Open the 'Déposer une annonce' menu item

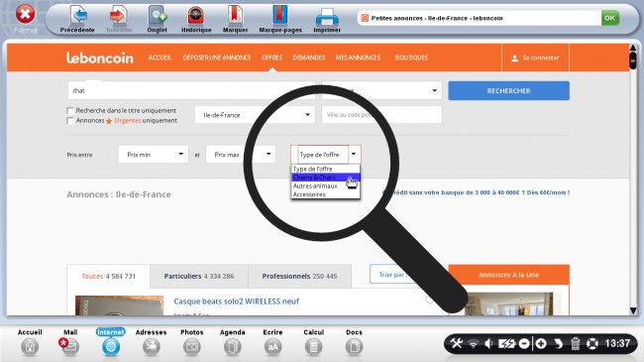coord(216,58)
